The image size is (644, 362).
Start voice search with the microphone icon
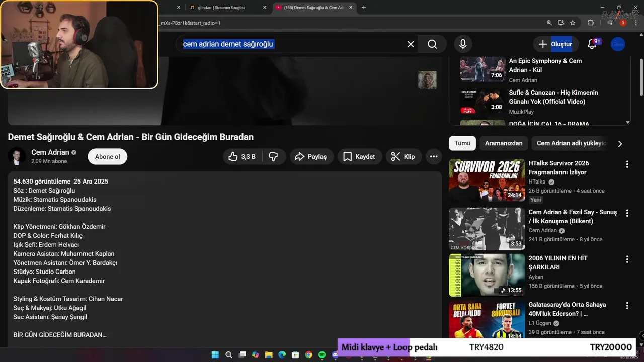463,44
